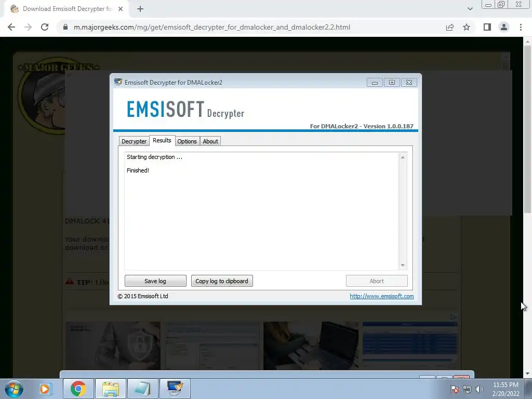This screenshot has height=399, width=532.
Task: Close the Download Emsisoft Decrypter tab
Action: (121, 9)
